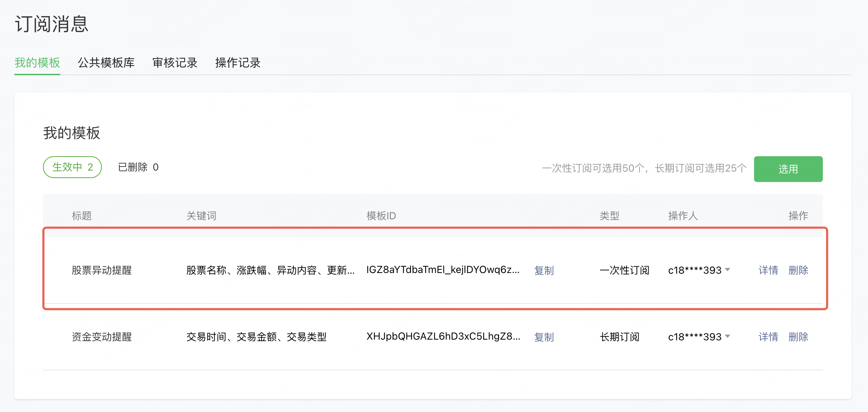Viewport: 868px width, 412px height.
Task: Open 详情 for 股票异动提醒
Action: point(768,270)
